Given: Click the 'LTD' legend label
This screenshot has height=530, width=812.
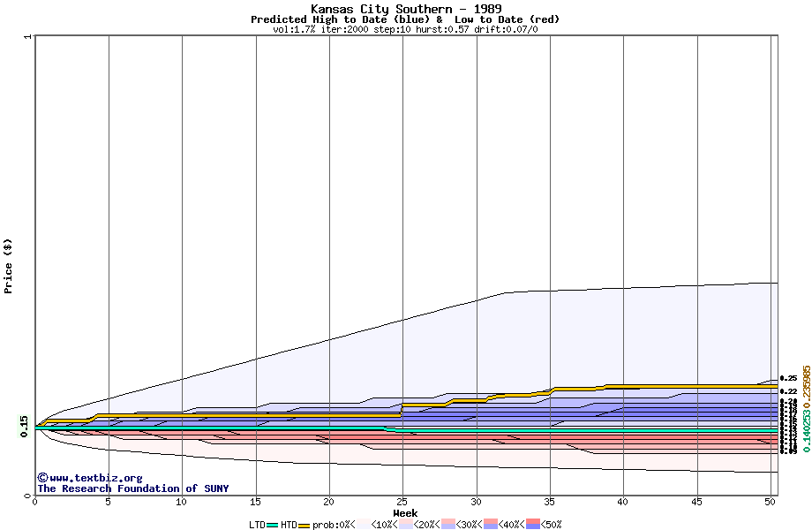Looking at the screenshot, I should 258,525.
